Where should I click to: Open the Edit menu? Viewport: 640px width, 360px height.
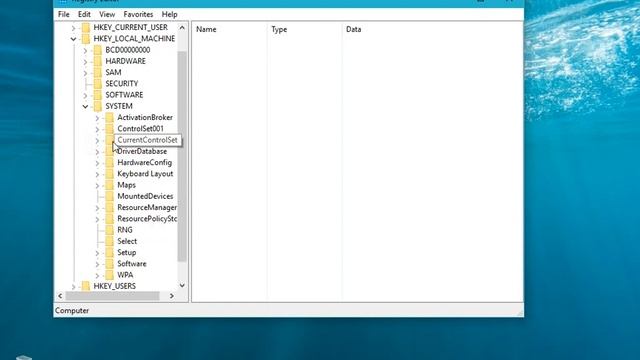(84, 14)
